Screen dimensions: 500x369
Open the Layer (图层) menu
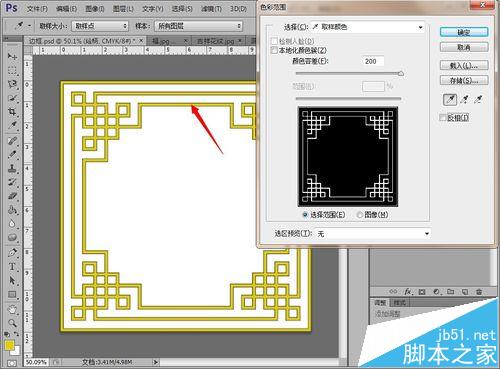[124, 9]
